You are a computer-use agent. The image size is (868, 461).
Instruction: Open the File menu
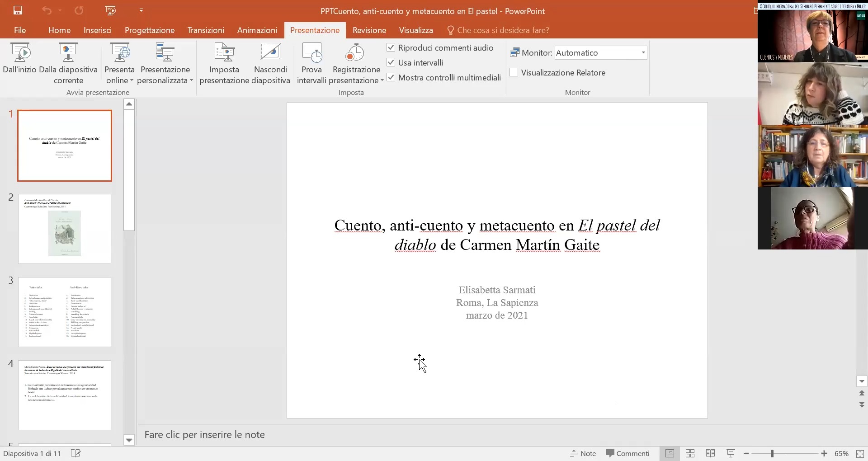pos(20,30)
